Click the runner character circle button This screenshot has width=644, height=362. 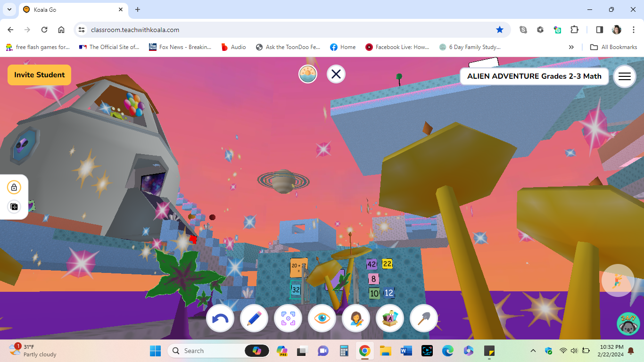click(618, 280)
